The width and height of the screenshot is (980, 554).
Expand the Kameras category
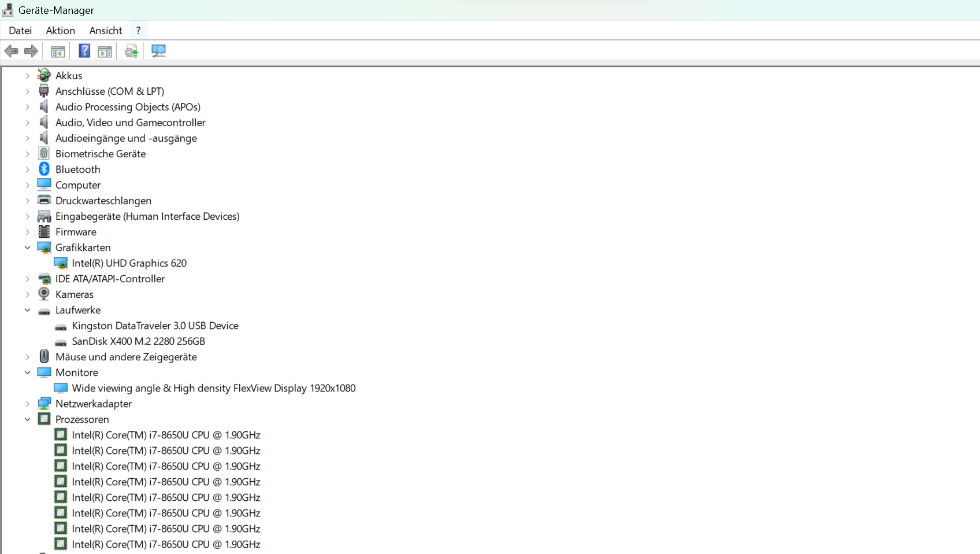pos(27,294)
